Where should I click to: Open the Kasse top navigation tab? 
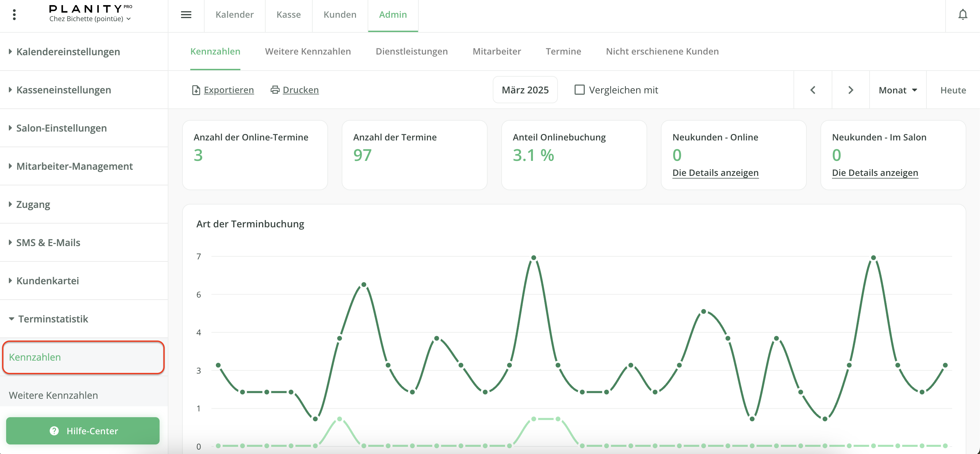(288, 15)
